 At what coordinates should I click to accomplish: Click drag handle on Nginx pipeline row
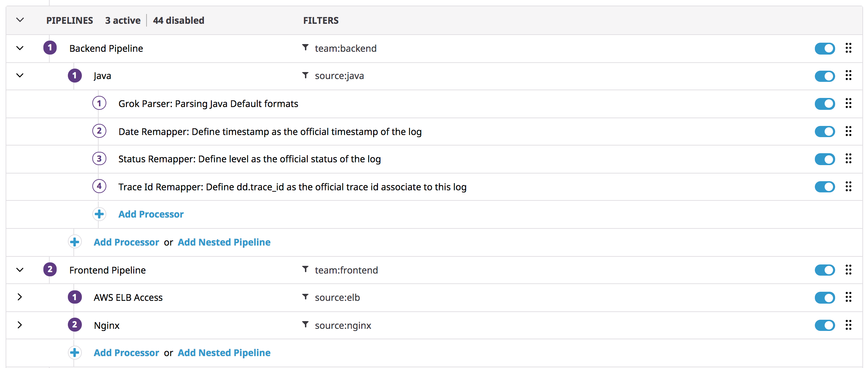click(x=848, y=325)
